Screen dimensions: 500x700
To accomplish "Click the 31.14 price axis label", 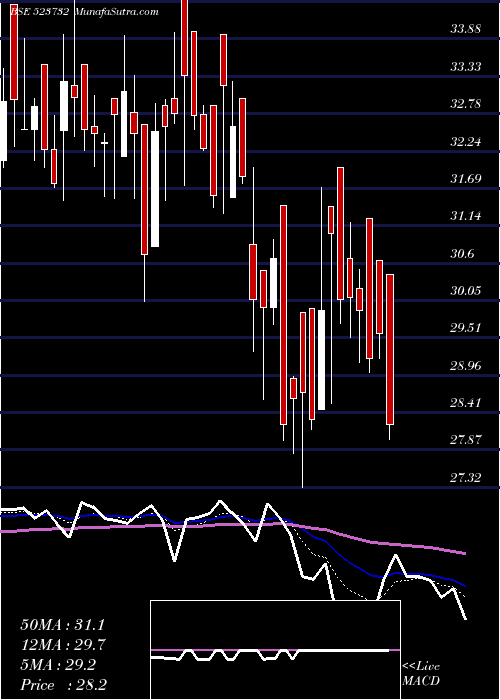I will pyautogui.click(x=466, y=217).
